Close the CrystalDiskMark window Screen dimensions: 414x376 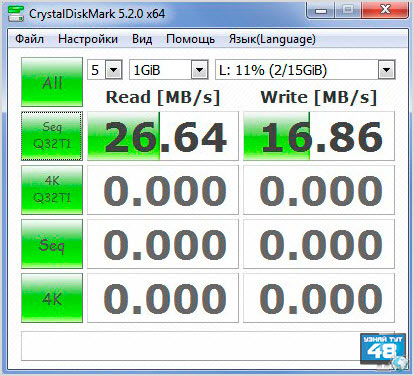click(385, 10)
